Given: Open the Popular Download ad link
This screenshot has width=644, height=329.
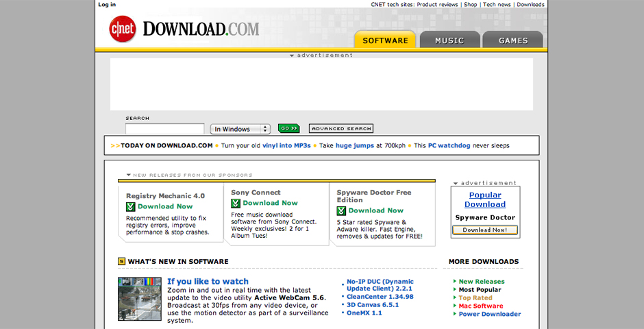Looking at the screenshot, I should coord(485,199).
